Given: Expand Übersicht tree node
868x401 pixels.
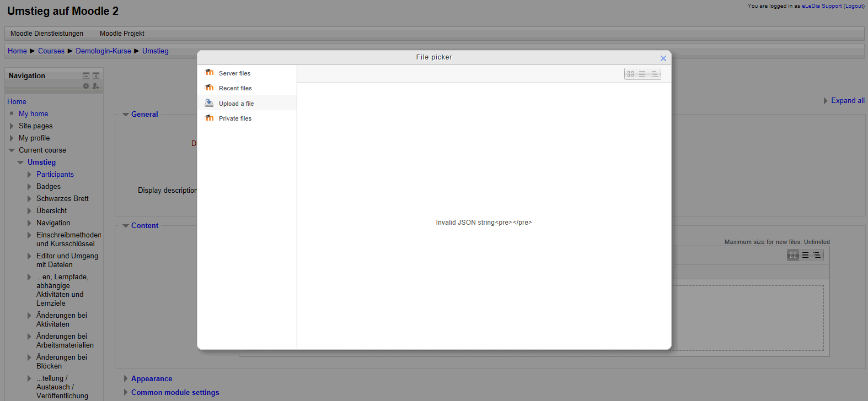Looking at the screenshot, I should (29, 210).
